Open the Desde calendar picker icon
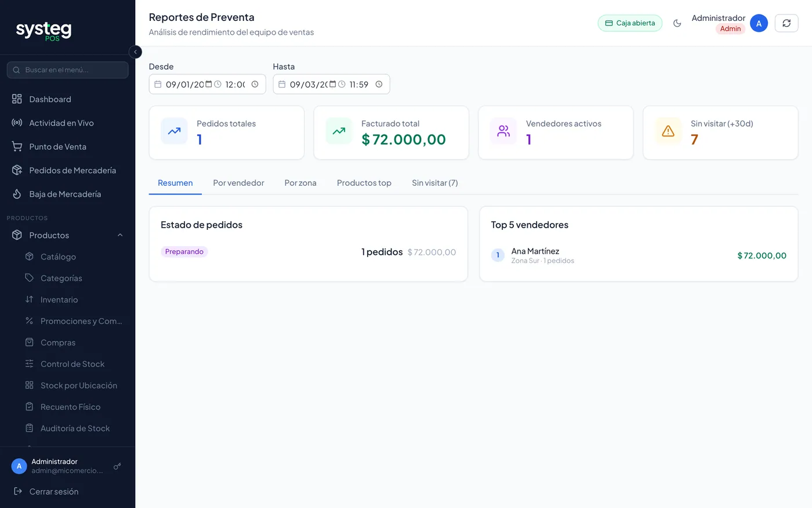The width and height of the screenshot is (812, 508). (x=209, y=84)
